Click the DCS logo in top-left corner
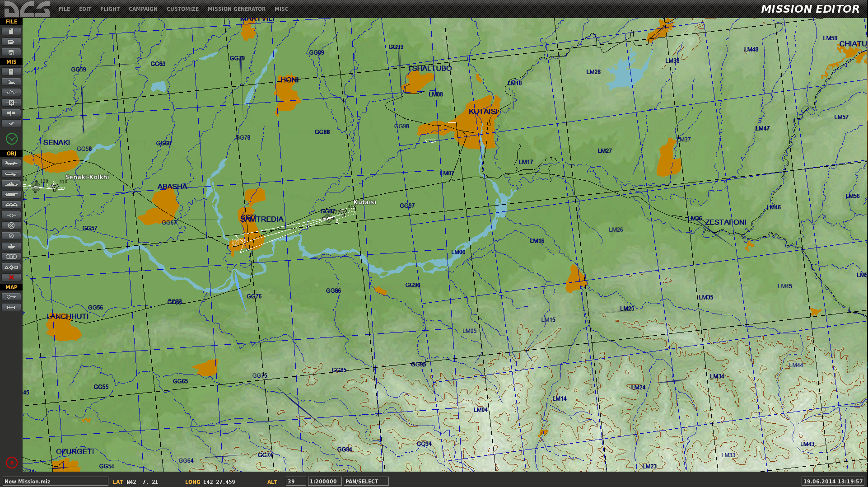 27,9
